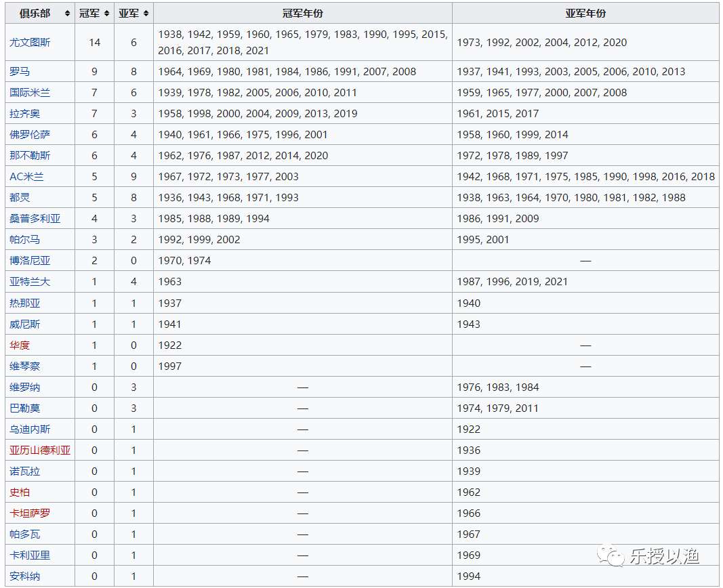The height and width of the screenshot is (588, 723).
Task: Sort table by 冠军 column arrows
Action: pyautogui.click(x=107, y=14)
